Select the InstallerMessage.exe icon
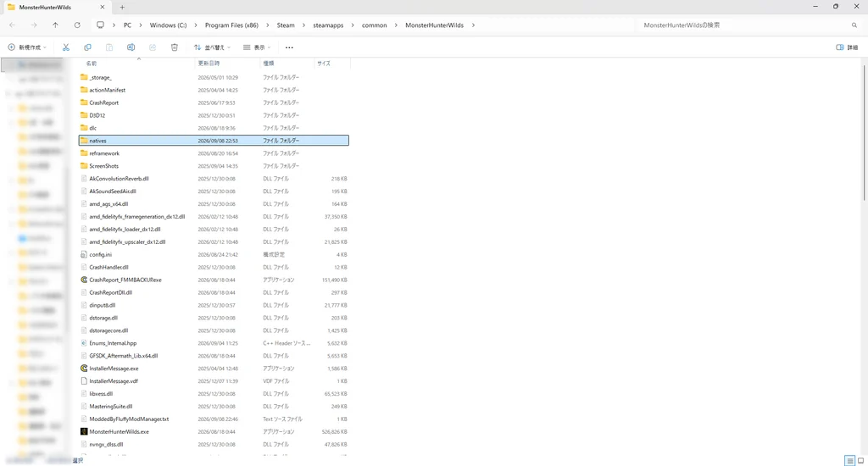The width and height of the screenshot is (868, 466). [x=84, y=369]
